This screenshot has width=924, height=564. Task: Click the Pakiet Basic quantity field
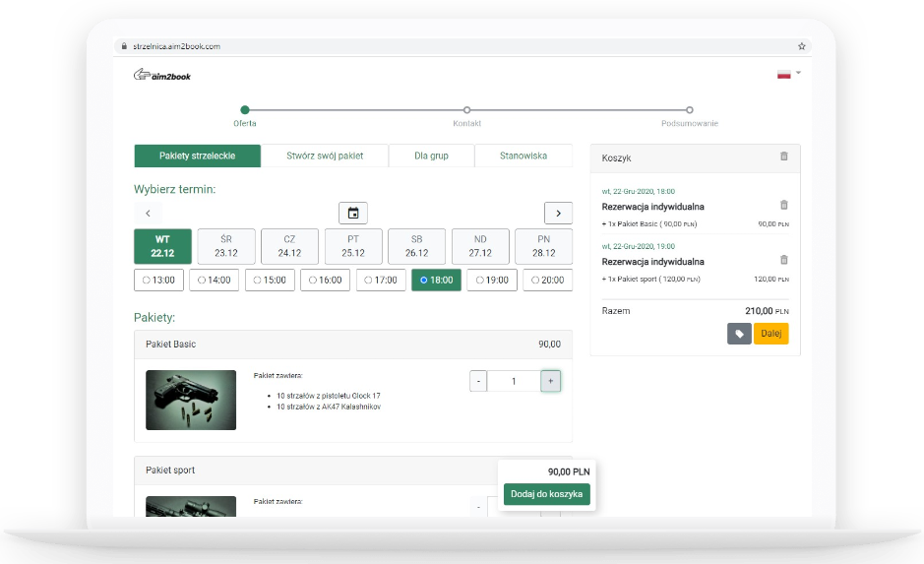pyautogui.click(x=514, y=381)
